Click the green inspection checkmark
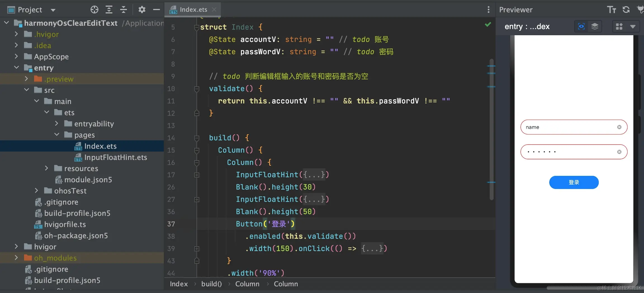The image size is (644, 293). [488, 25]
